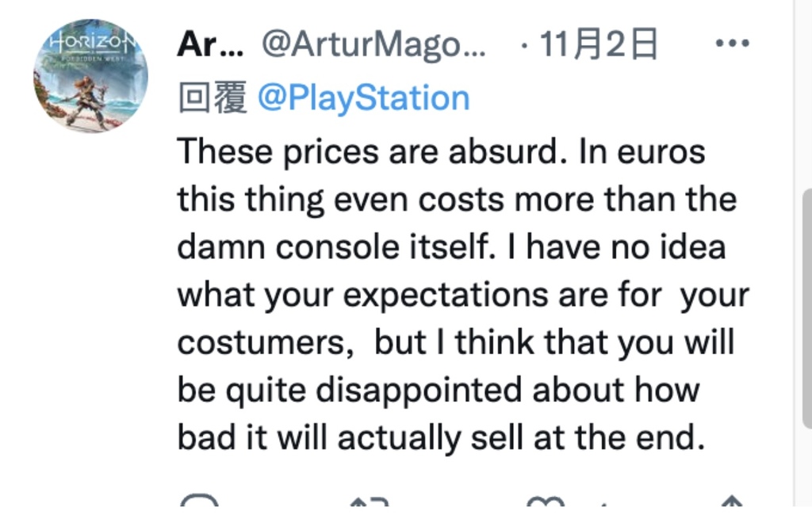Click the word "costumers" in the tweet
The image size is (812, 515).
tap(260, 342)
